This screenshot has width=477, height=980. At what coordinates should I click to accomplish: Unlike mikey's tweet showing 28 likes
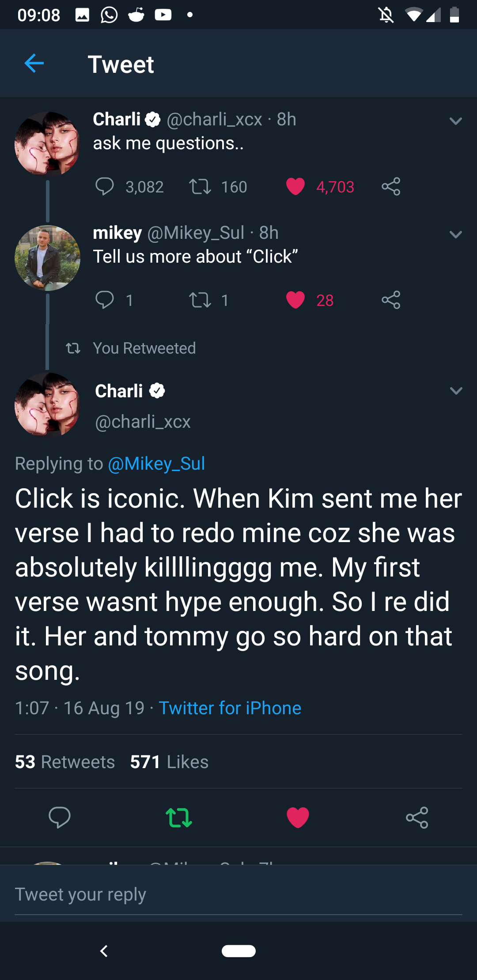coord(296,300)
